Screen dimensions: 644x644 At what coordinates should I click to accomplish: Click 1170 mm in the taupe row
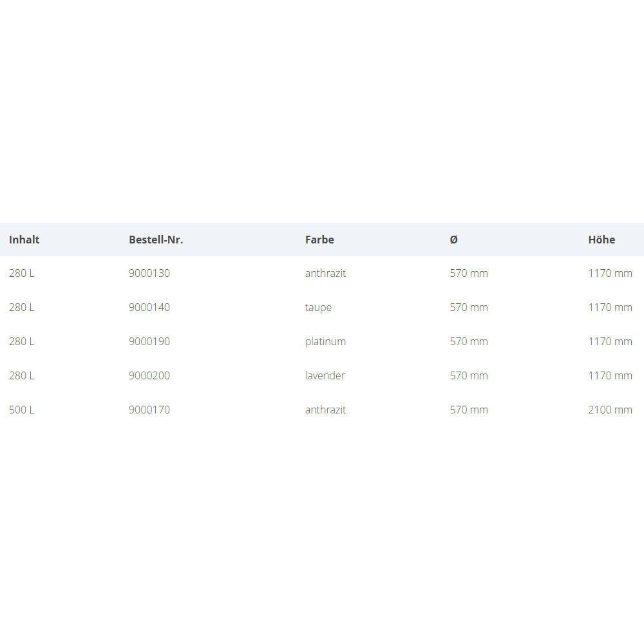click(610, 307)
